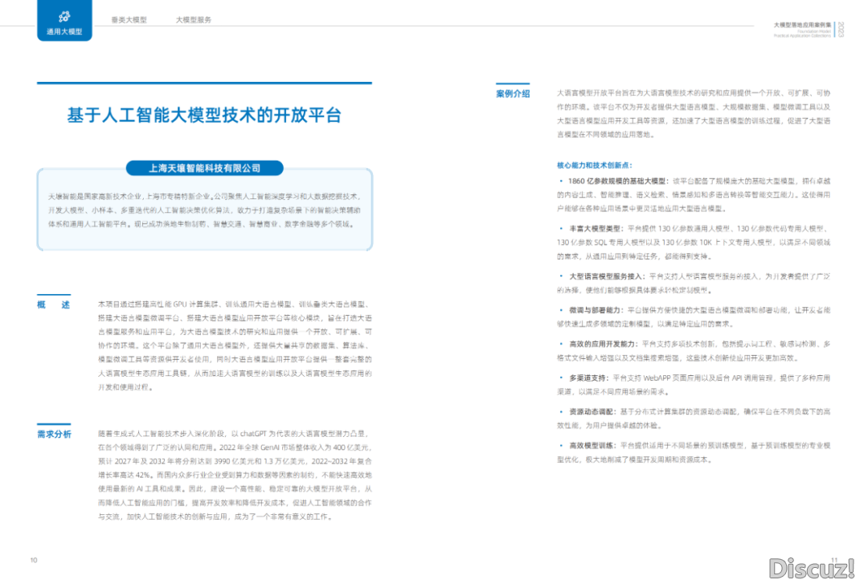Click the 高效模型训练 bullet heading
The image size is (868, 588).
coord(592,445)
